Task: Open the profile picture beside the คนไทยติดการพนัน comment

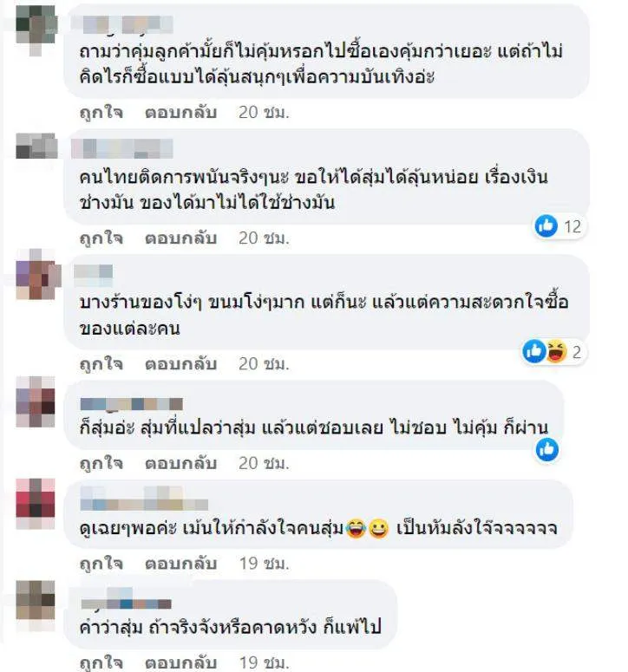Action: pos(36,146)
